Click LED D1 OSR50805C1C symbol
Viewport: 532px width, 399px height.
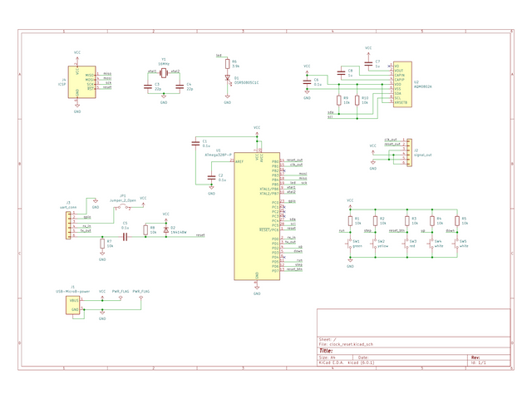(228, 78)
